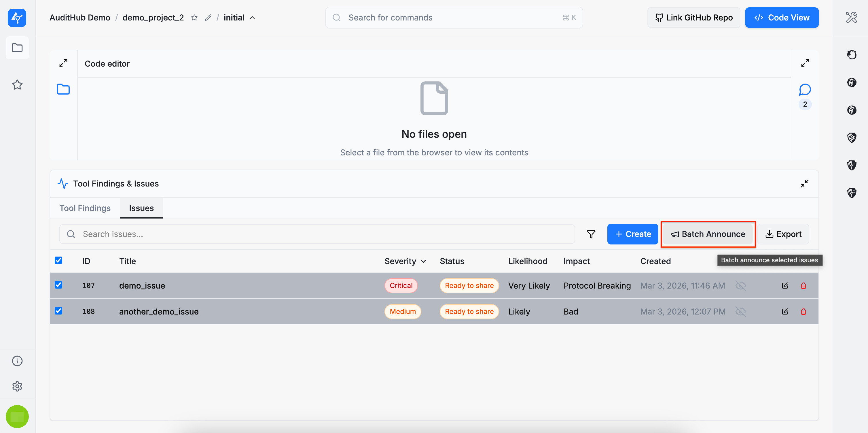Image resolution: width=868 pixels, height=433 pixels.
Task: Toggle visibility eye for issue 108
Action: point(740,311)
